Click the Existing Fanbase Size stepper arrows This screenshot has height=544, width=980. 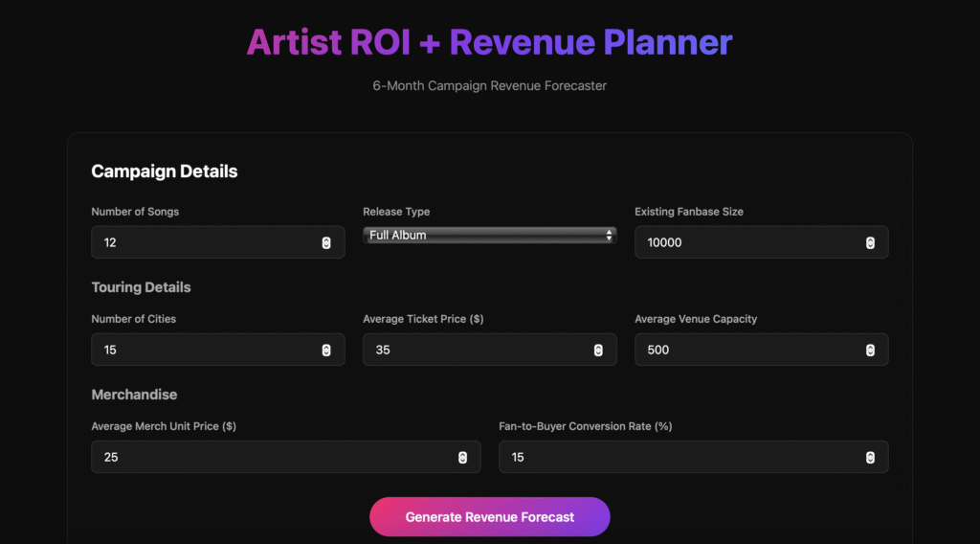[870, 243]
